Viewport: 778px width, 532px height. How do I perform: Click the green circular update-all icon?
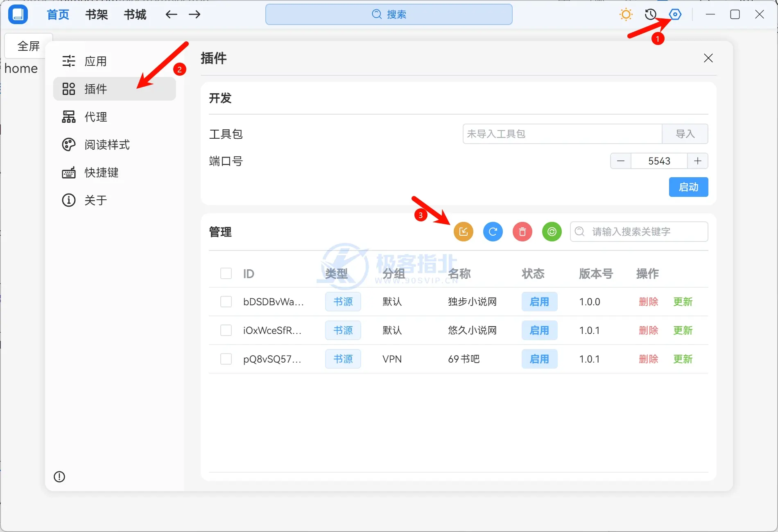[x=552, y=232]
